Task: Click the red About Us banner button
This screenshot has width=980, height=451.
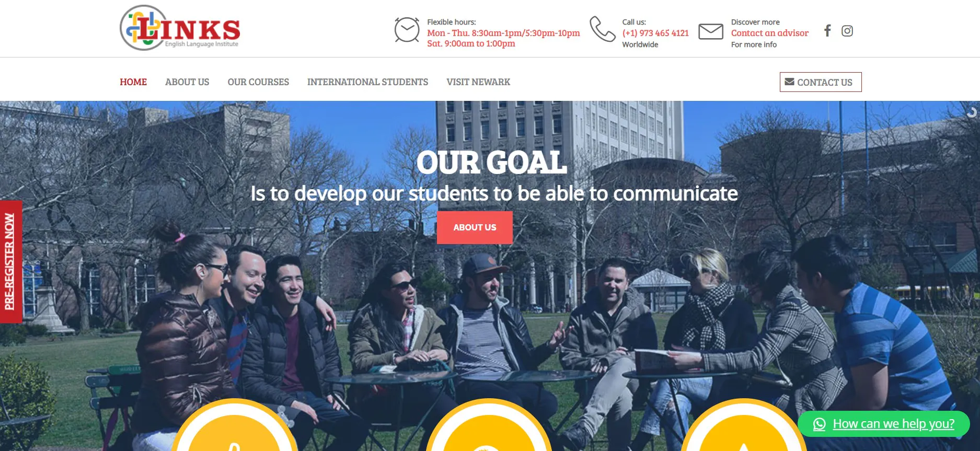Action: [475, 227]
